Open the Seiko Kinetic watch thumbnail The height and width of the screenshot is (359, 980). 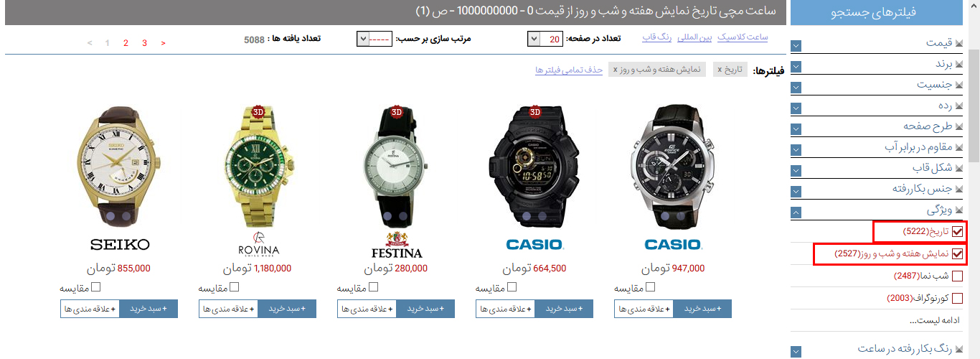coord(121,166)
